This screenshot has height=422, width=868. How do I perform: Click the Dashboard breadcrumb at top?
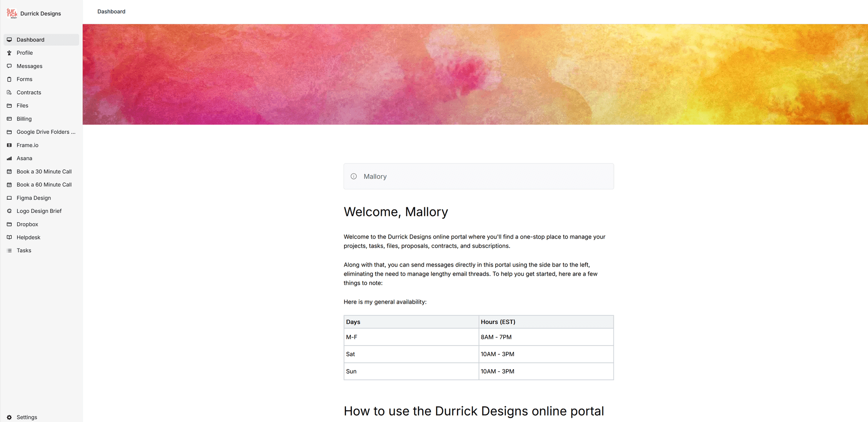(x=111, y=11)
